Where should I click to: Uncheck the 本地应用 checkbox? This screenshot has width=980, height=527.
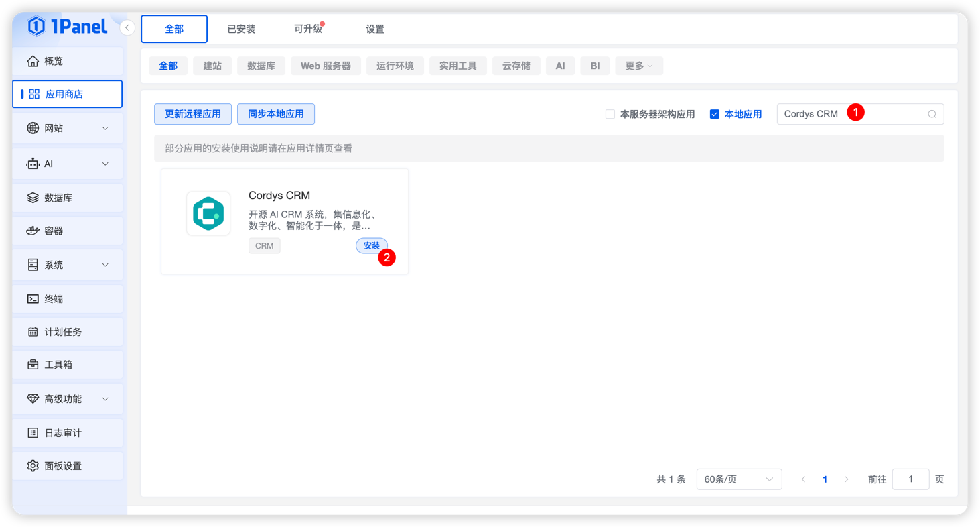(x=715, y=114)
